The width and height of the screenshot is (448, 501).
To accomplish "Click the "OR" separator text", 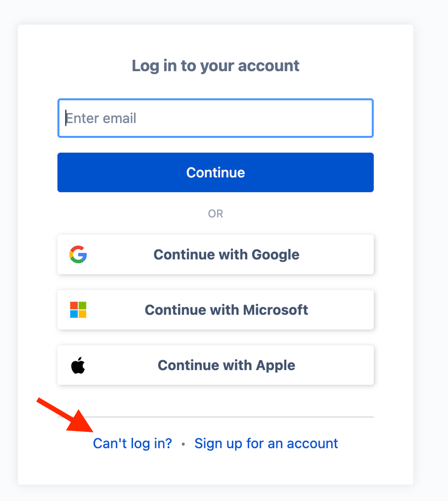I will click(215, 214).
